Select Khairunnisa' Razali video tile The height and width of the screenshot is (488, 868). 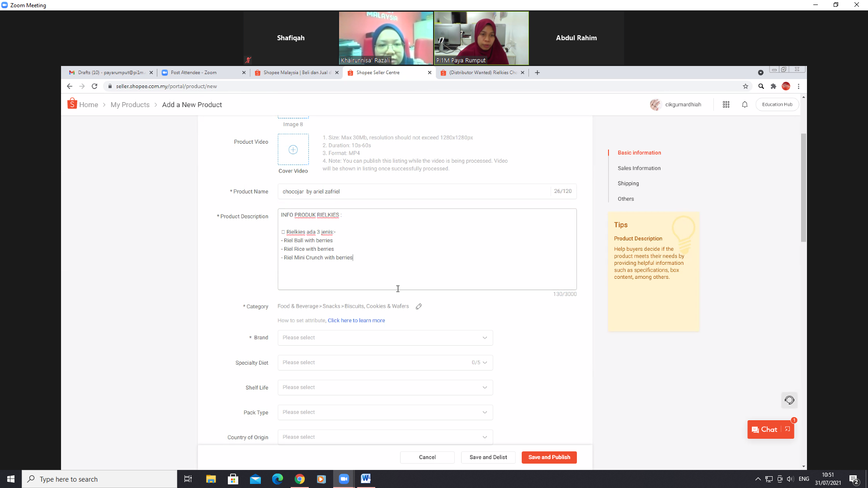click(x=386, y=38)
